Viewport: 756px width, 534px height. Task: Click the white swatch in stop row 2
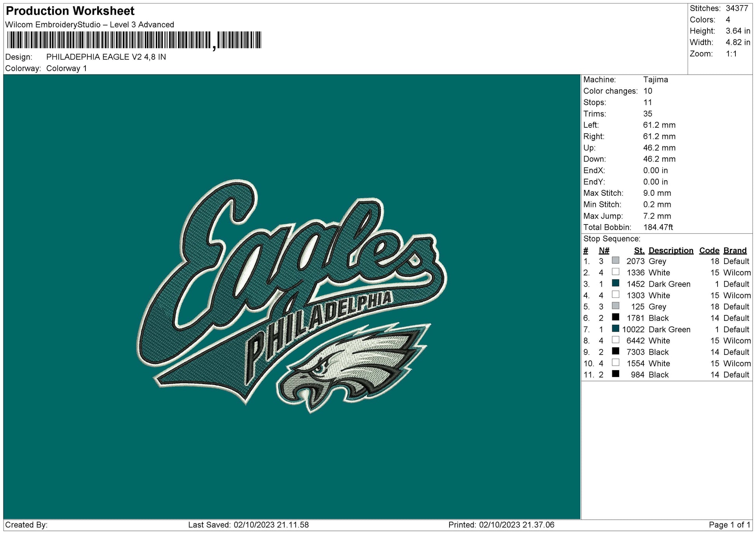click(x=615, y=272)
